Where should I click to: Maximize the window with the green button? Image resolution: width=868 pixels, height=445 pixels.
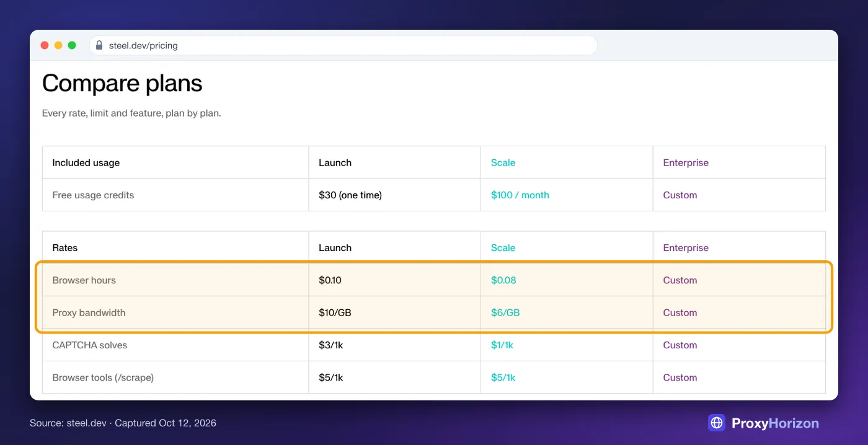(72, 45)
